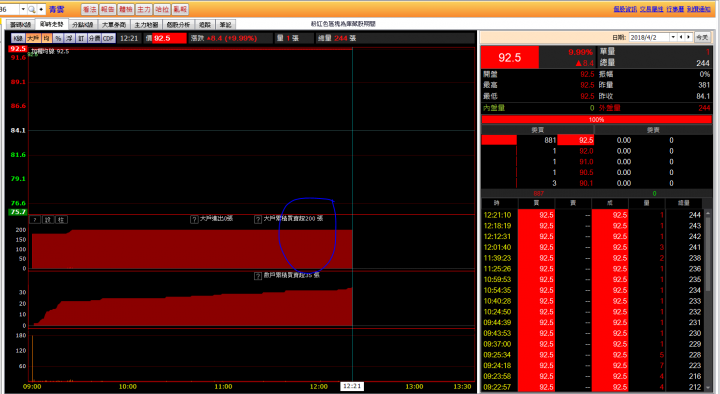Click the 今天 today button

(x=702, y=37)
